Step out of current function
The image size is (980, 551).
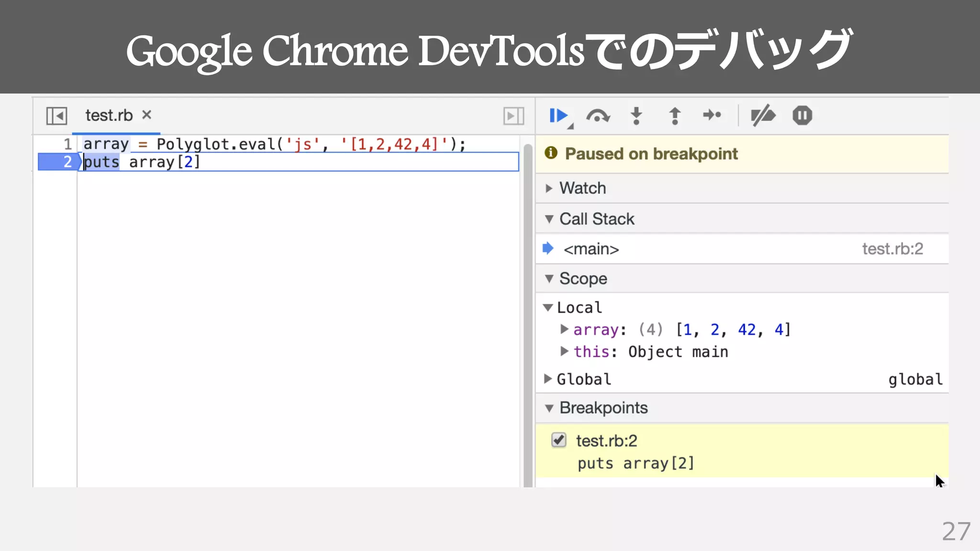tap(675, 116)
